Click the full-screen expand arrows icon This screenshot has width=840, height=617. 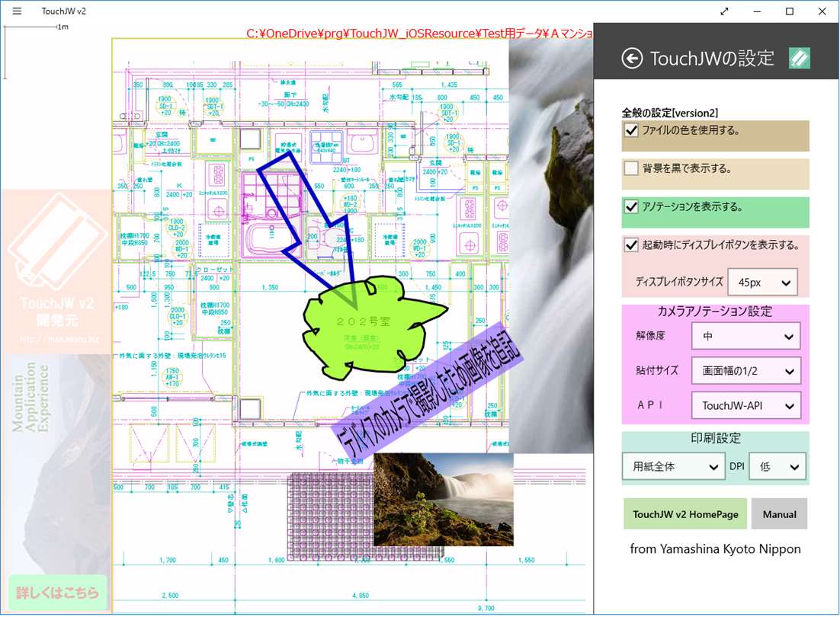724,11
